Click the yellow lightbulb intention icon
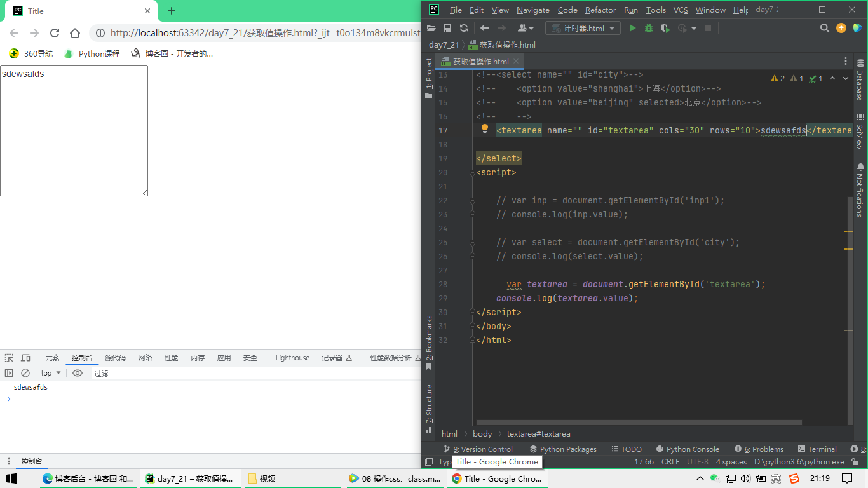Screen dimensions: 868x488 485,129
